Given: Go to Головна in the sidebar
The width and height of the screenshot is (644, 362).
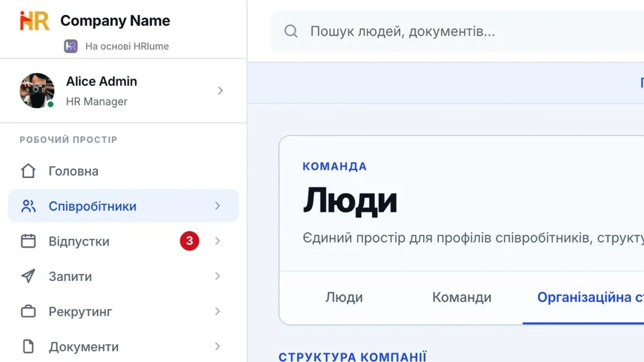Looking at the screenshot, I should coord(123,171).
